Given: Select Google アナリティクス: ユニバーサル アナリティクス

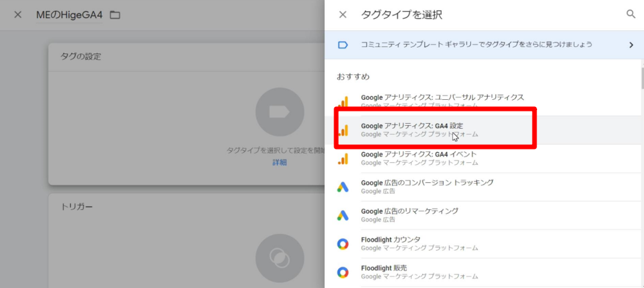Looking at the screenshot, I should pyautogui.click(x=482, y=101).
